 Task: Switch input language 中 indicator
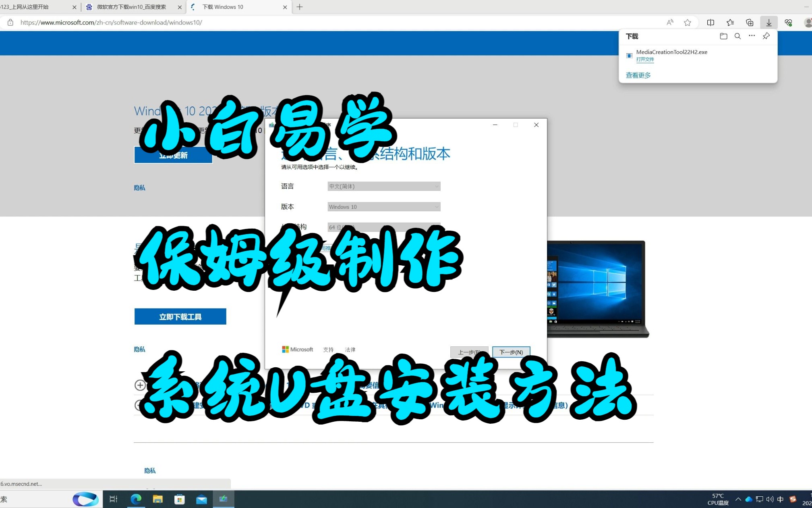click(780, 500)
